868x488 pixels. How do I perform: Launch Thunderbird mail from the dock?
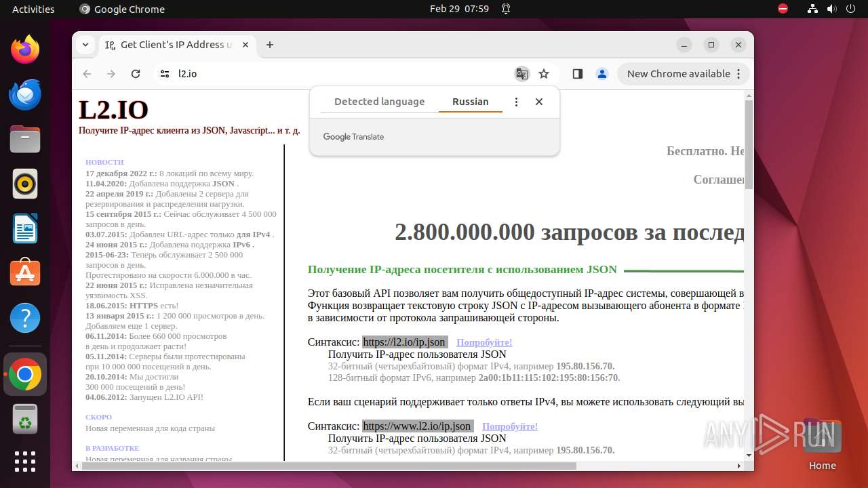pos(25,94)
